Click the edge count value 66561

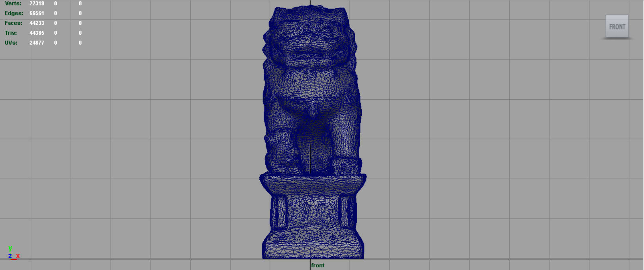(37, 13)
